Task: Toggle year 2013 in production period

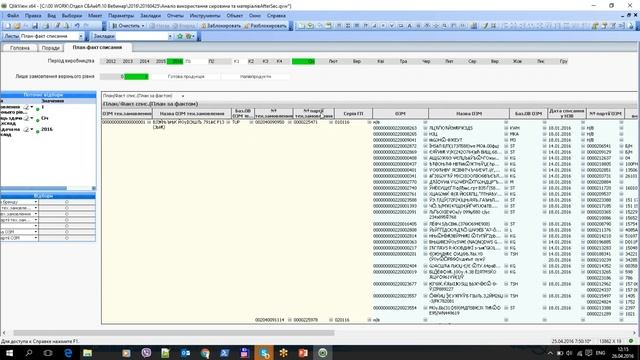Action: 127,61
